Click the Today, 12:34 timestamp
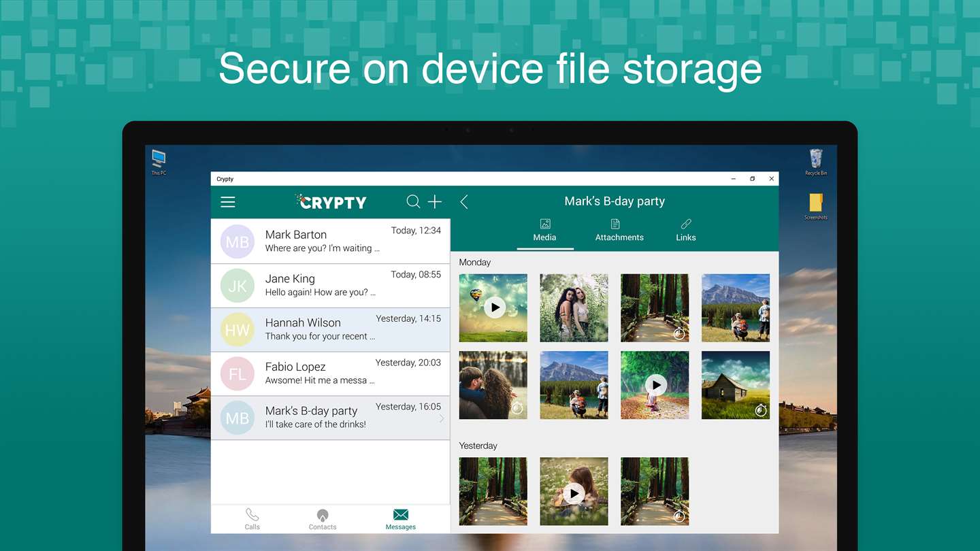The image size is (980, 551). click(x=416, y=231)
